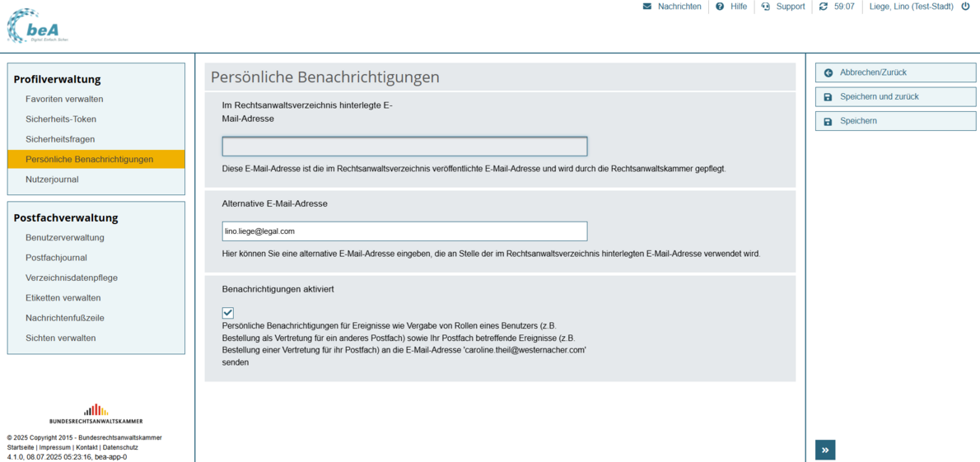Click the beA logo in the header

pos(37,26)
